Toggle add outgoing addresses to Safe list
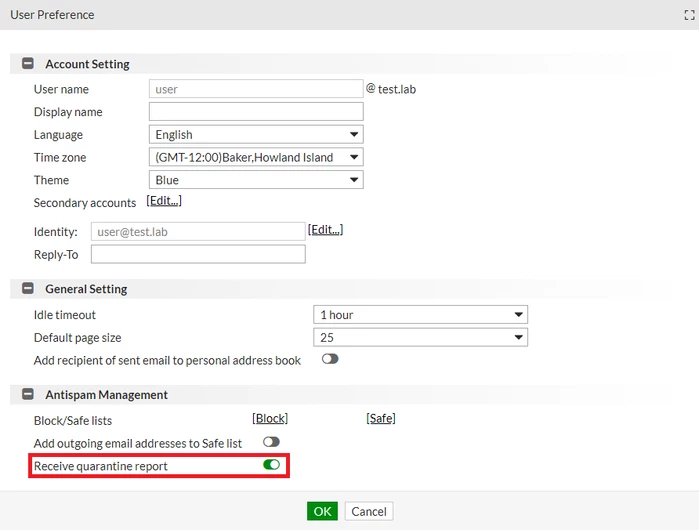The height and width of the screenshot is (530, 699). [x=271, y=442]
